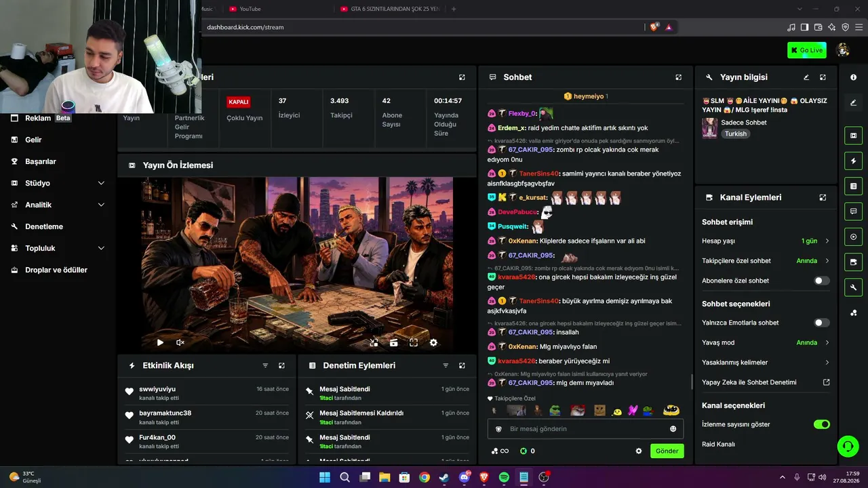Open Brave Shields icon in address bar
The width and height of the screenshot is (868, 488).
(654, 27)
